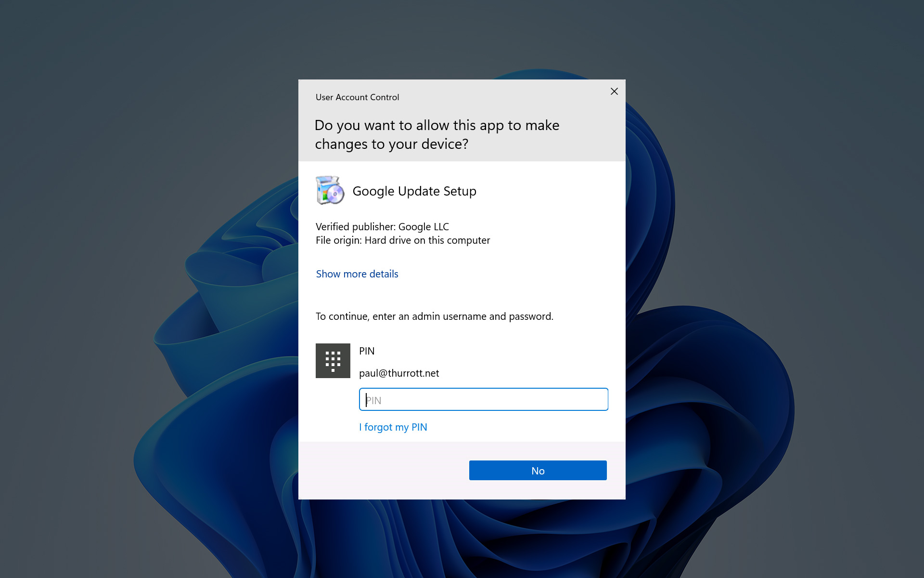Expand Show more details
This screenshot has height=578, width=924.
point(357,274)
